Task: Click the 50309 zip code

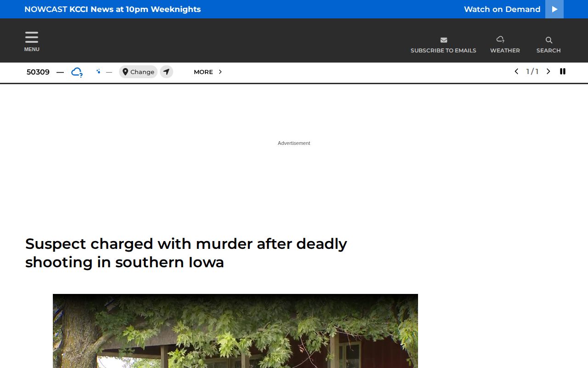Action: point(38,72)
